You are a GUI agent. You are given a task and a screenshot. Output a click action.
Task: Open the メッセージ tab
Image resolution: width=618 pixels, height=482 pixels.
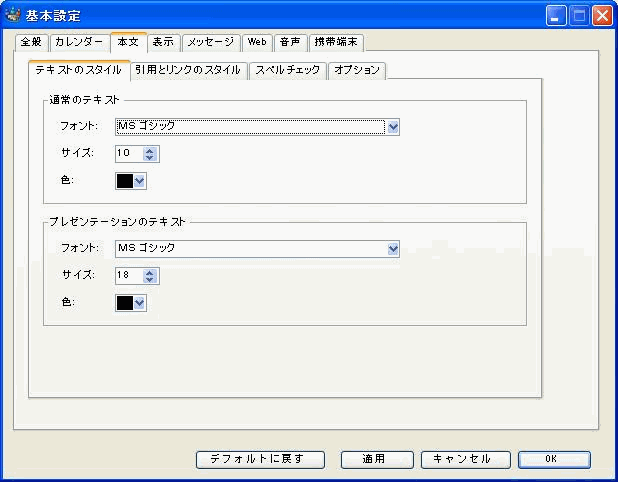coord(210,42)
